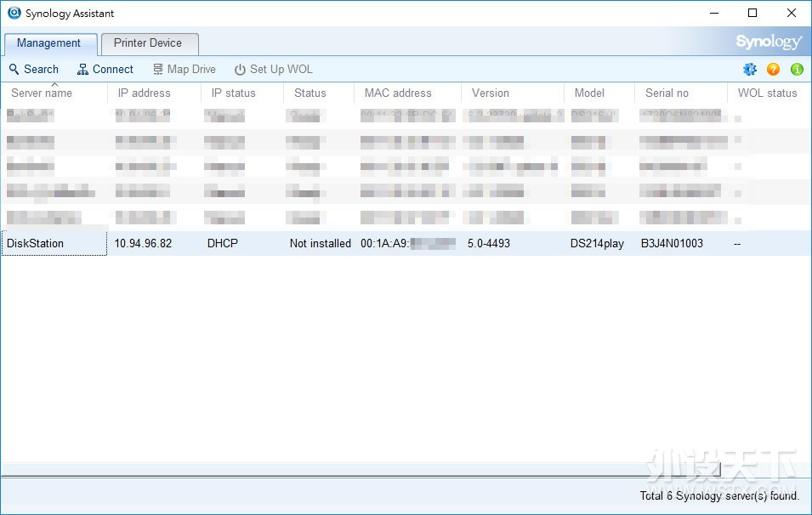Screen dimensions: 812x515
Task: Sort by the Server name column header
Action: coord(54,93)
